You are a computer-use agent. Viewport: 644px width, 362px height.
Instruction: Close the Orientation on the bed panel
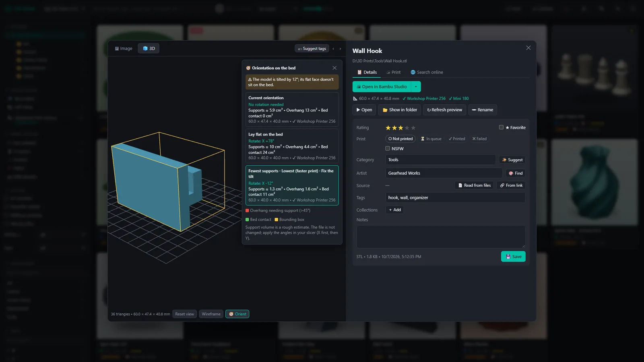tap(334, 68)
